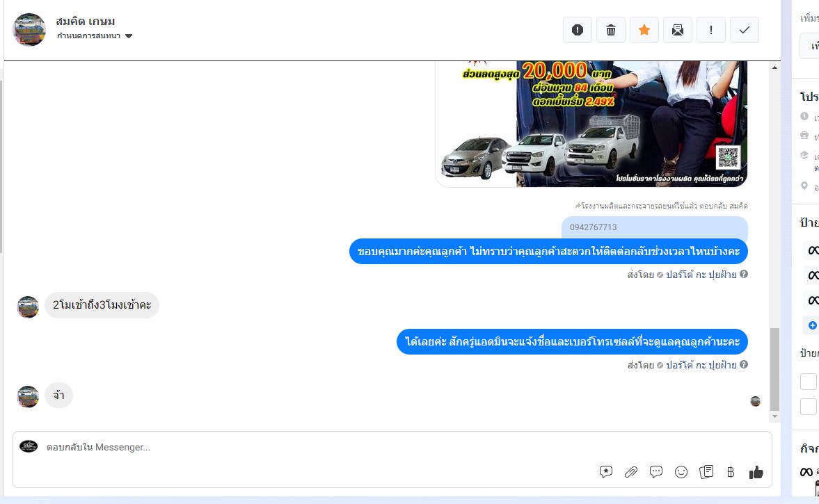
Task: Open saved replies star bubble icon
Action: (606, 472)
